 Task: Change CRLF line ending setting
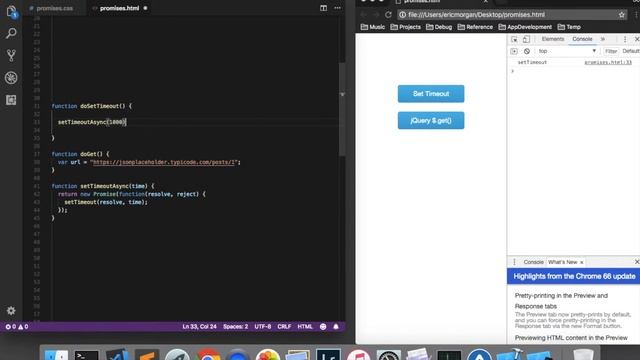point(284,327)
